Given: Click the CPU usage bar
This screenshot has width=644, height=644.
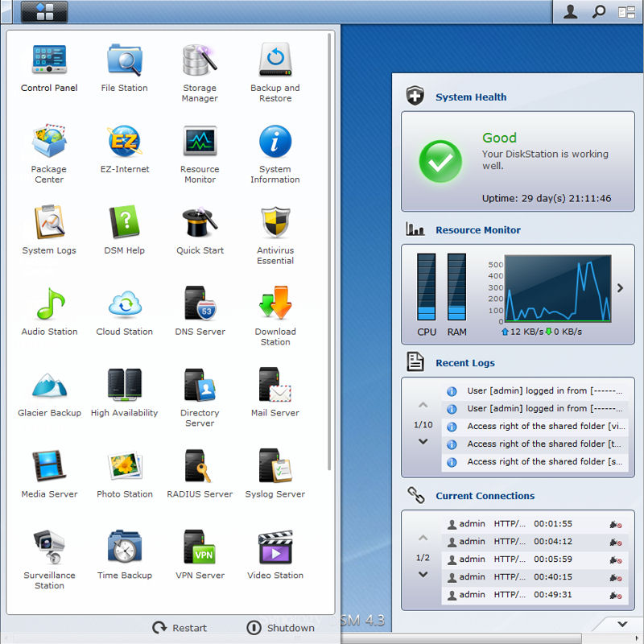Looking at the screenshot, I should (x=427, y=287).
